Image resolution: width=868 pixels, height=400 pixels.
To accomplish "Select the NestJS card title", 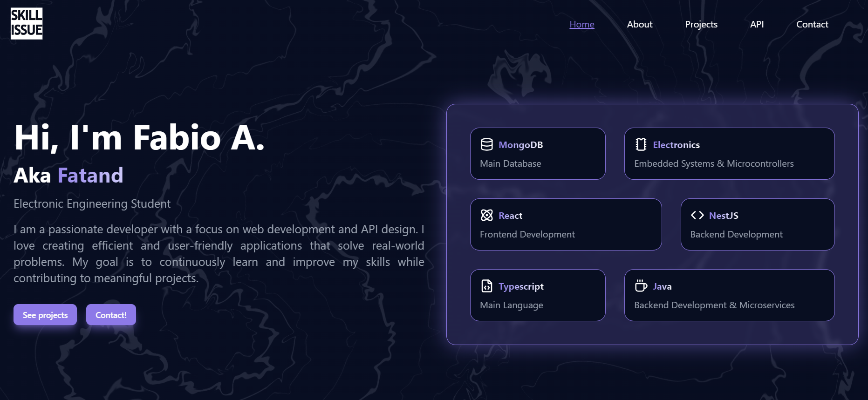I will coord(724,216).
